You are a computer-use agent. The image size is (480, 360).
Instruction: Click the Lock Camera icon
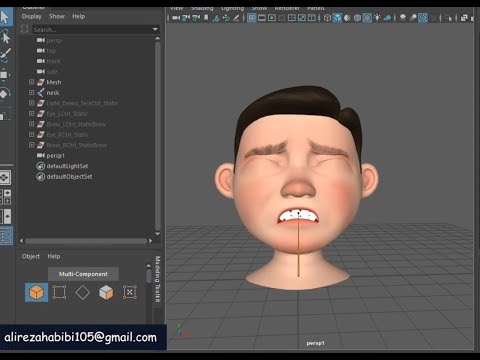click(x=186, y=18)
